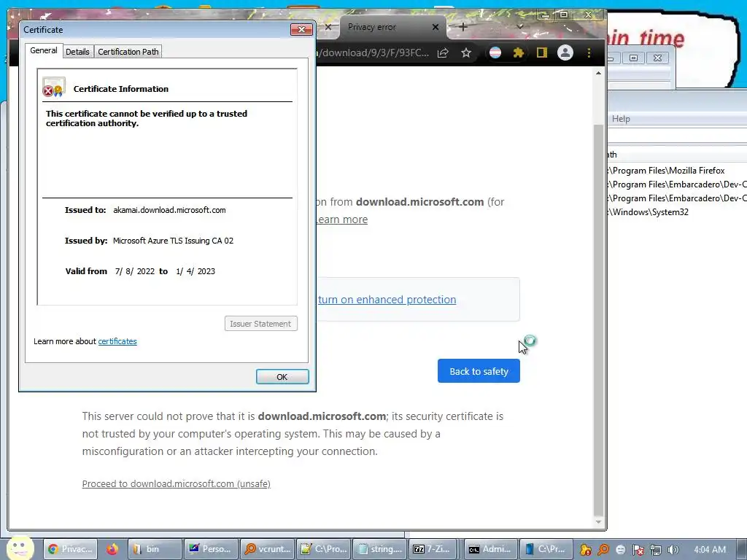Click OK in the Certificate dialog
This screenshot has height=560, width=747.
(282, 377)
